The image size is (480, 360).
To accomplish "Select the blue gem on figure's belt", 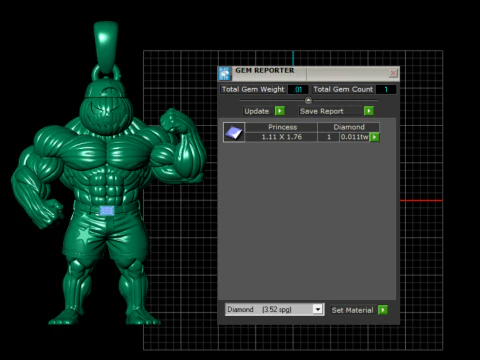I will [107, 211].
